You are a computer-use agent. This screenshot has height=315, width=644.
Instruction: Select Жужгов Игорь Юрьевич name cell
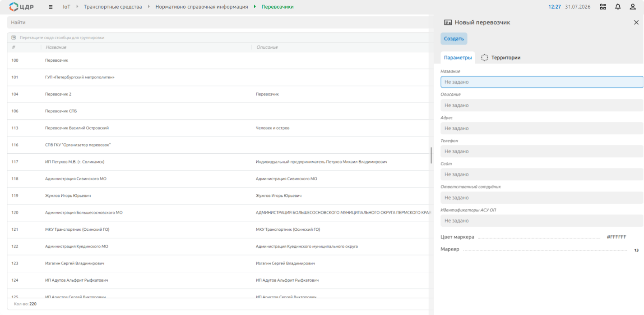(68, 196)
